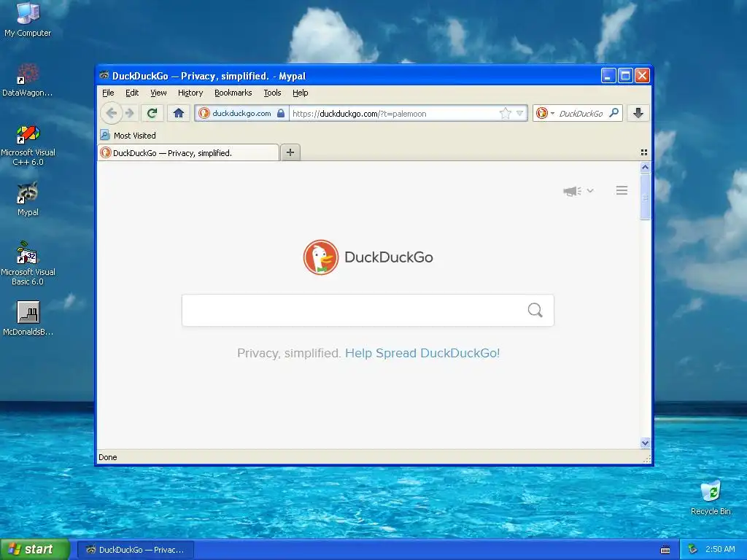Select the Microsoft Visual C++ 6.0 shortcut

tap(28, 145)
